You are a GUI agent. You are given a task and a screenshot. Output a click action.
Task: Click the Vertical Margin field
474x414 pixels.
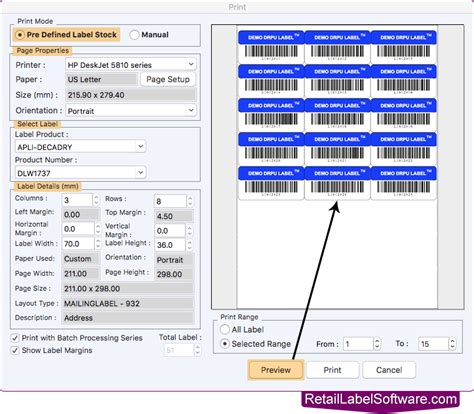(x=170, y=231)
